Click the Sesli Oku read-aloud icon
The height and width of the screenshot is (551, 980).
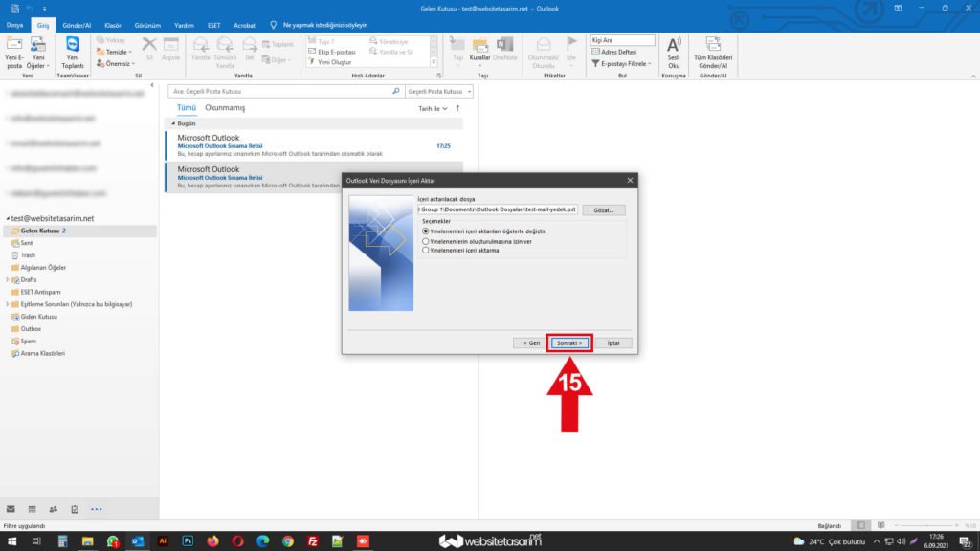674,50
